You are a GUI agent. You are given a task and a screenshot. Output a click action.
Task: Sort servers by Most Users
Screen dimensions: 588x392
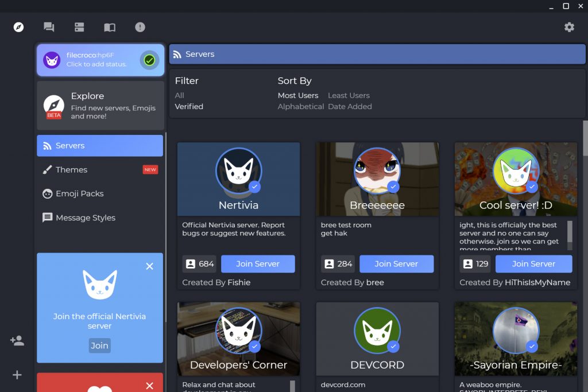click(298, 96)
